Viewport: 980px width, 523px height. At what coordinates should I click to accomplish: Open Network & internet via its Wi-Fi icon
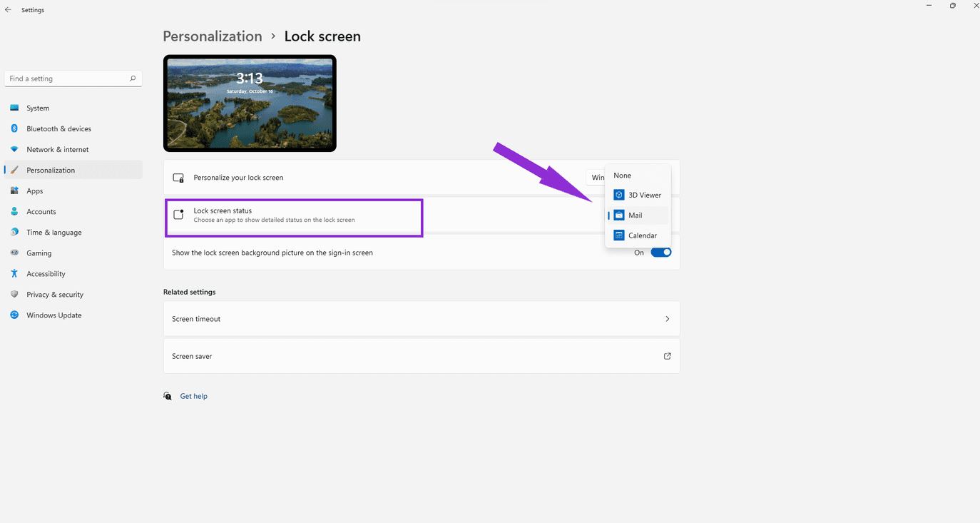pyautogui.click(x=14, y=150)
